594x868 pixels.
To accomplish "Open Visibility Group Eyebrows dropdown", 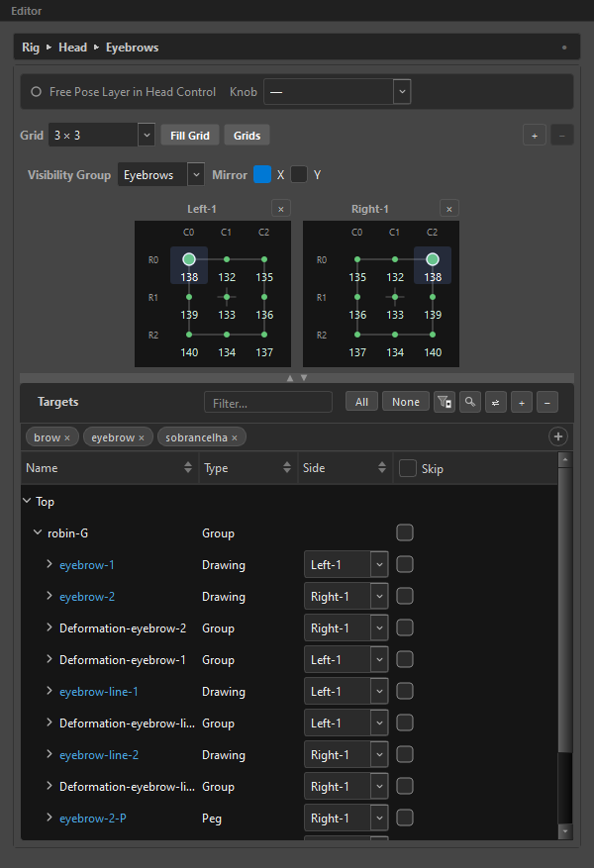I will click(196, 174).
